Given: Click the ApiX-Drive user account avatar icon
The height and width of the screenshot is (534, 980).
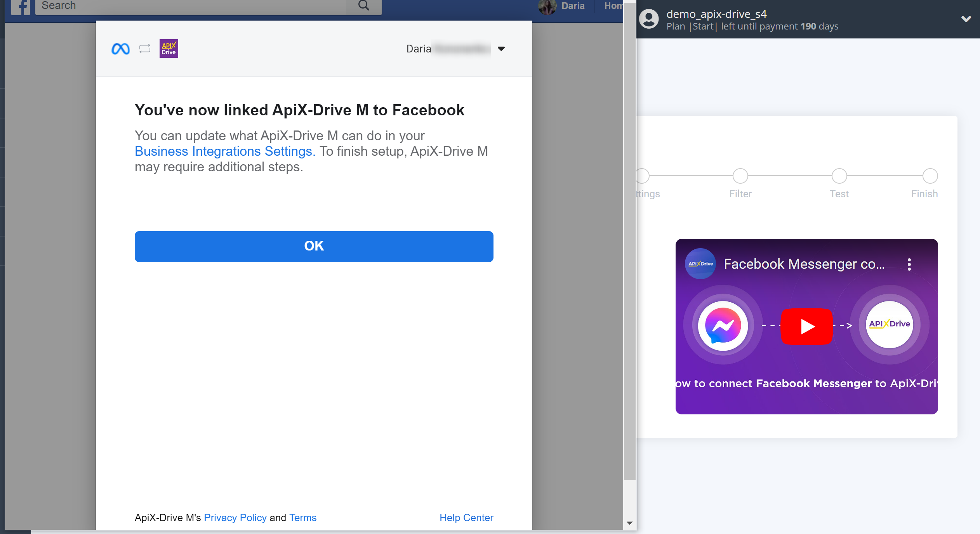Looking at the screenshot, I should [649, 19].
